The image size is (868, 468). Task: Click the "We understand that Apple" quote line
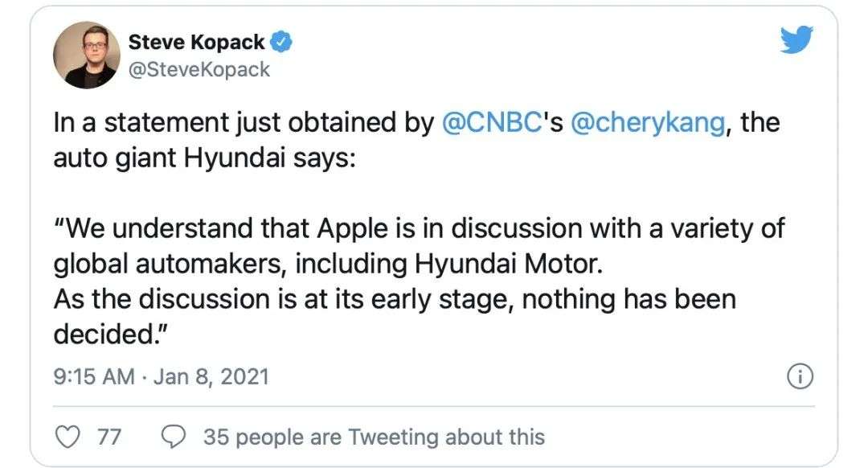coord(233,228)
